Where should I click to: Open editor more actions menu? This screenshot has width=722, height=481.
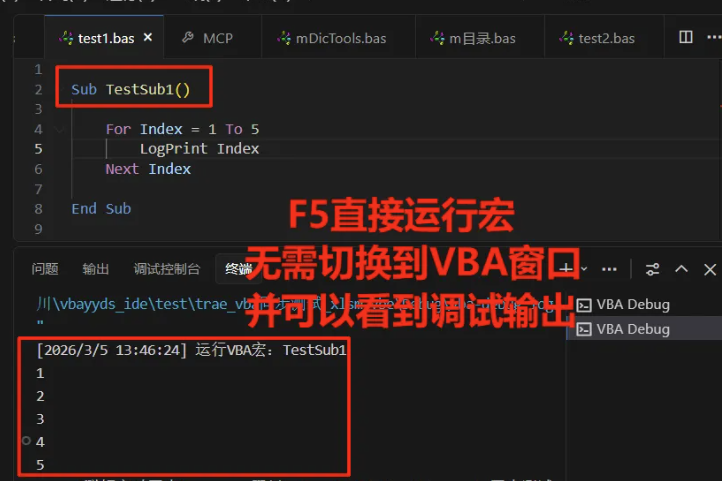714,37
